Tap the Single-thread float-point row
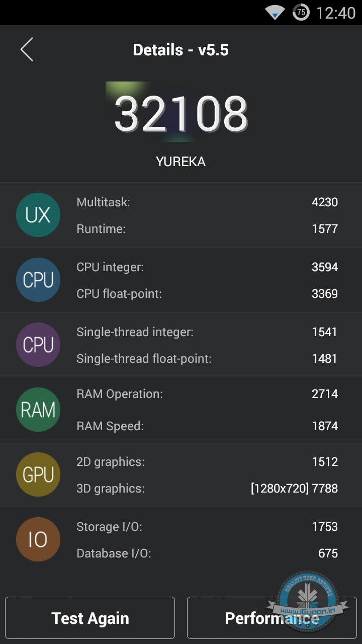The width and height of the screenshot is (362, 644). 207,359
